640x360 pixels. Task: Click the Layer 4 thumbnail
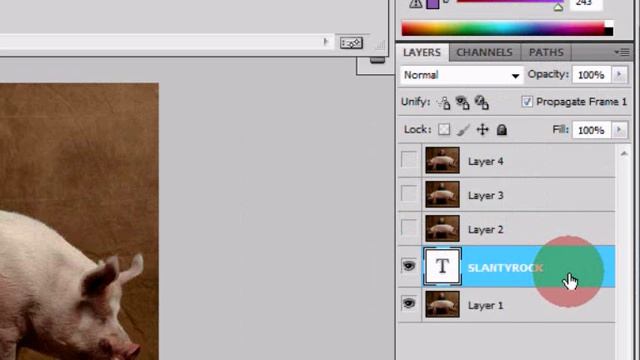442,160
